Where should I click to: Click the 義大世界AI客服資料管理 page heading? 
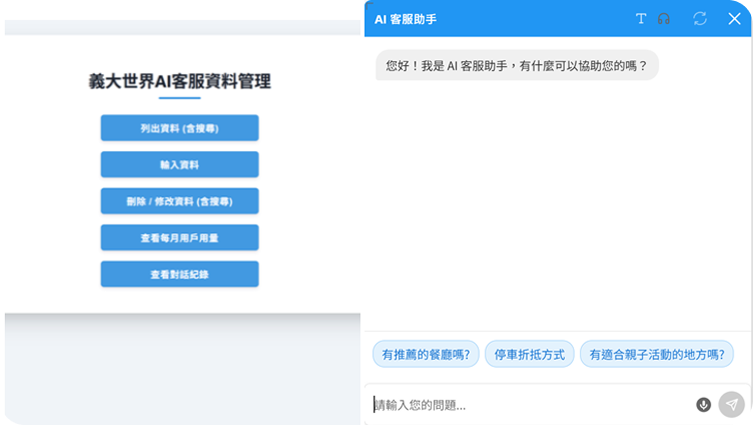coord(179,81)
